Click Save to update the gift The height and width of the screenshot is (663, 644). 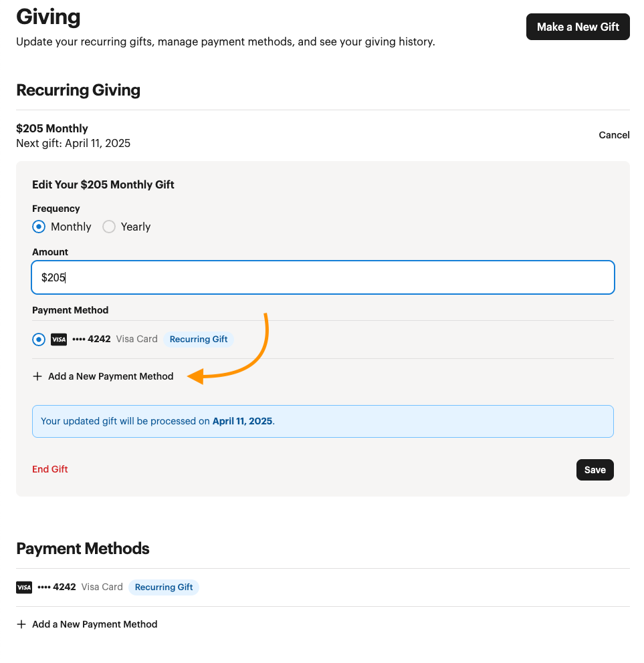click(595, 470)
